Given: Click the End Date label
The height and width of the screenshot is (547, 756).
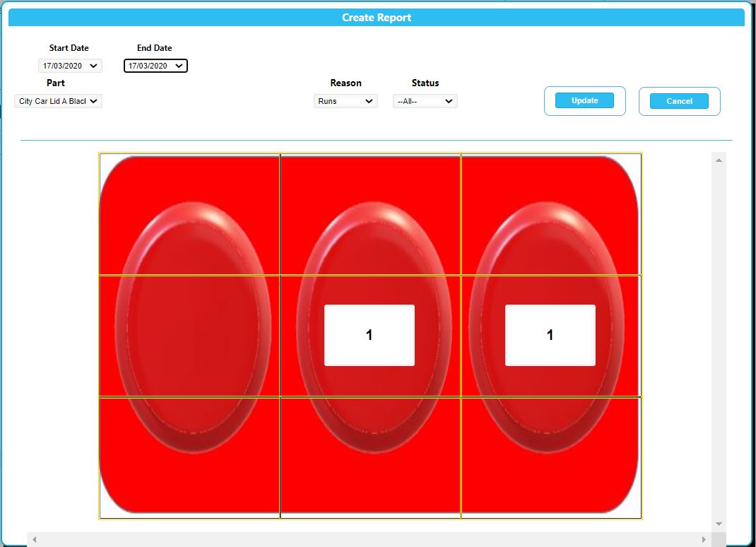Looking at the screenshot, I should [154, 48].
